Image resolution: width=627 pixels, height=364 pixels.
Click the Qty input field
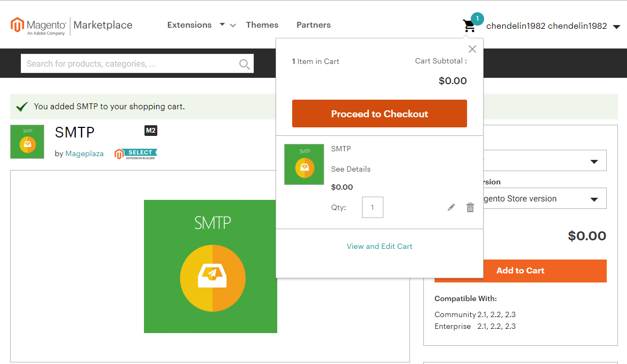[372, 207]
